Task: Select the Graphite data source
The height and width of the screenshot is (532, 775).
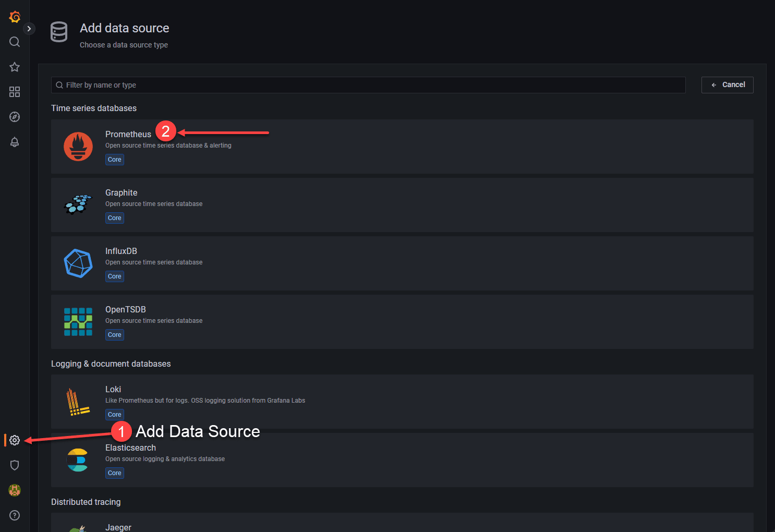Action: (x=122, y=193)
